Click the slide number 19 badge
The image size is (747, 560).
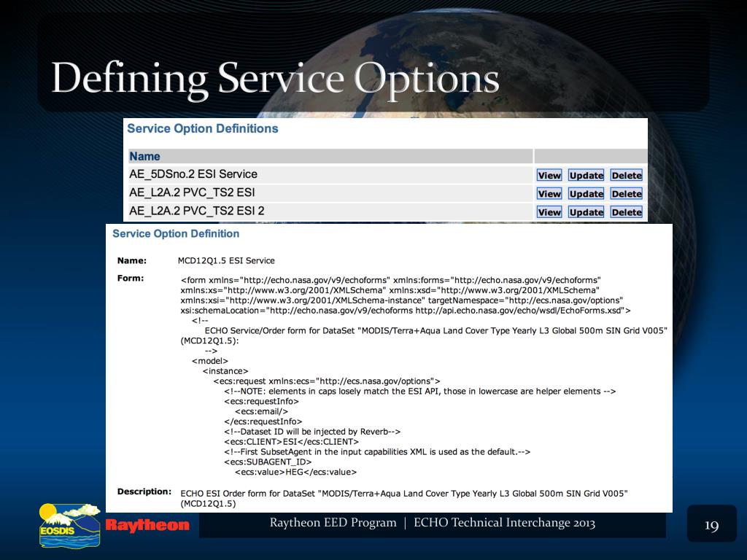712,524
